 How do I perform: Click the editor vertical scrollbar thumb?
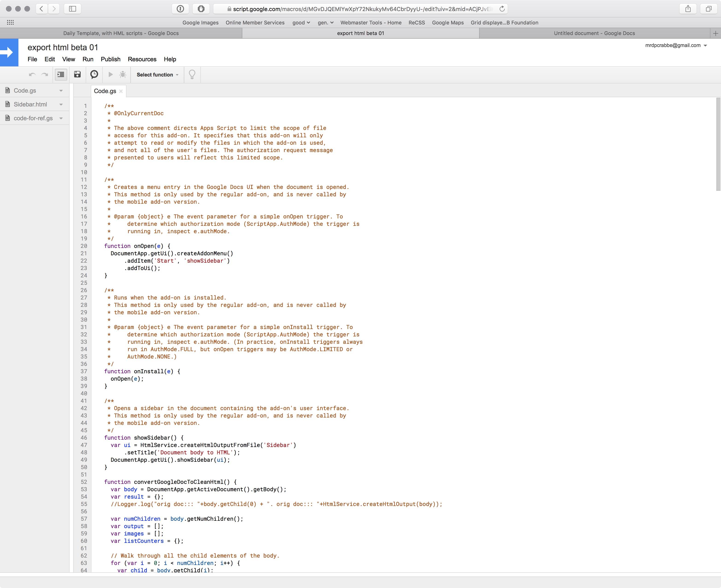tap(718, 144)
